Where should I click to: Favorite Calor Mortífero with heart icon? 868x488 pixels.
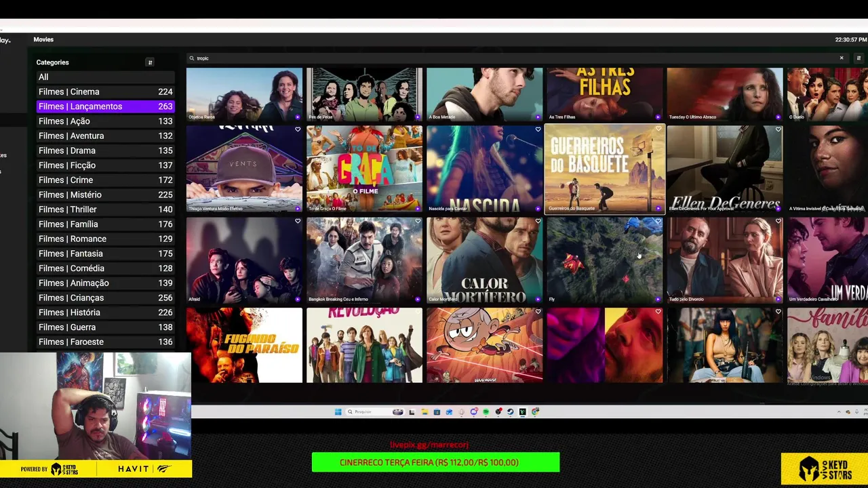tap(538, 221)
